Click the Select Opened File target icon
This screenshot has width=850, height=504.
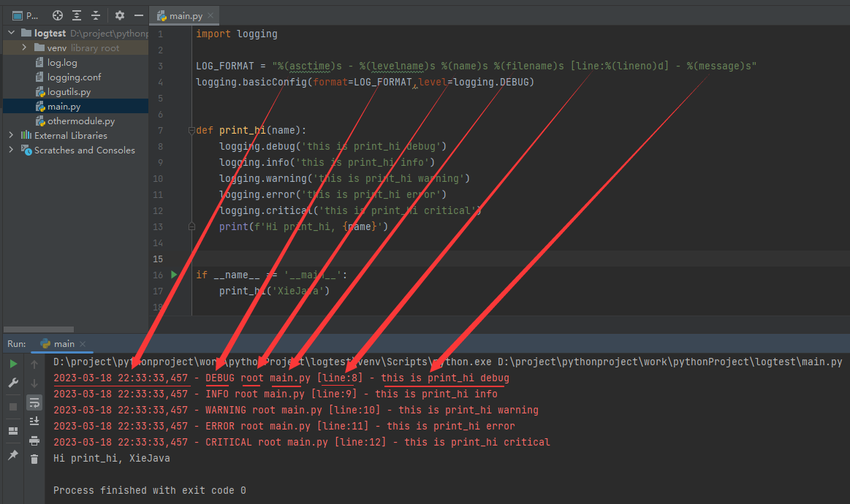[x=58, y=15]
